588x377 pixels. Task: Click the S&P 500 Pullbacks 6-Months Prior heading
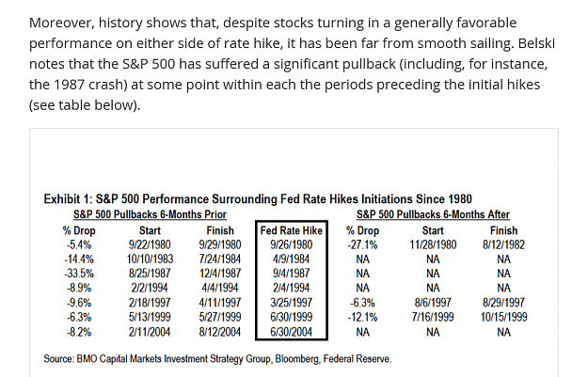click(150, 214)
